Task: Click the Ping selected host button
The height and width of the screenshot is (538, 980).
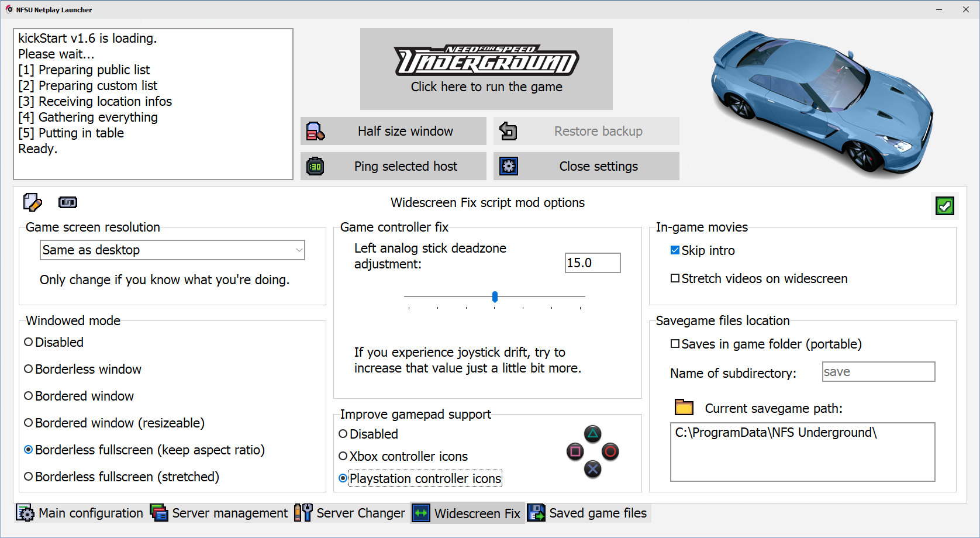Action: (394, 166)
